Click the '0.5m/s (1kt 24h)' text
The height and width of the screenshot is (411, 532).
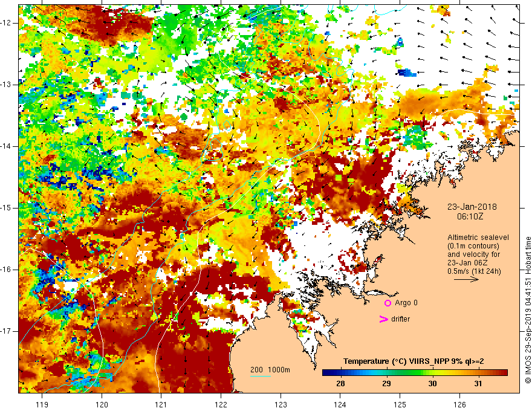(474, 271)
